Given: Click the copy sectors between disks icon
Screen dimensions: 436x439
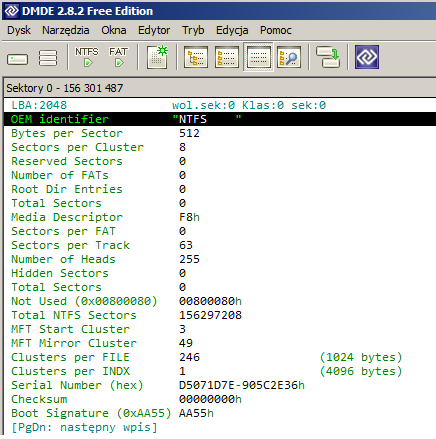Looking at the screenshot, I should pos(328,57).
